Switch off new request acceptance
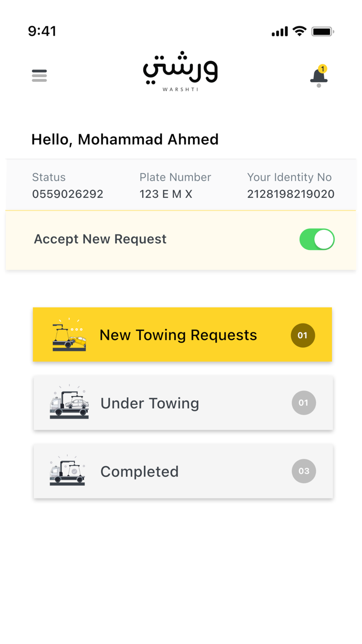This screenshot has height=644, width=362. [316, 239]
